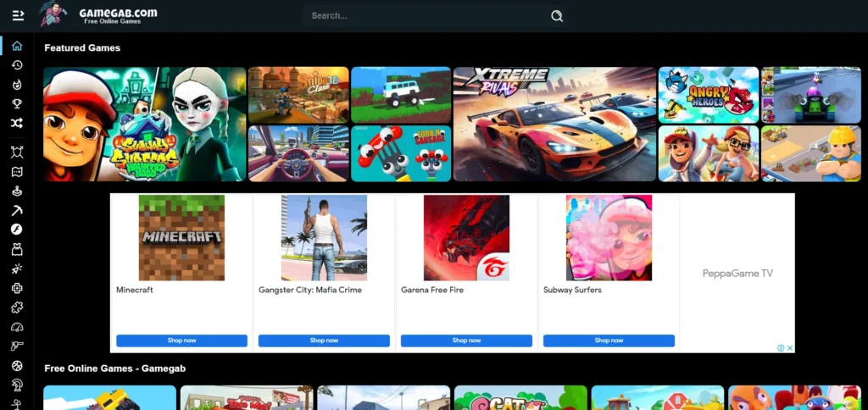Viewport: 868px width, 410px height.
Task: Open Subway Surfers Haunted Hood game
Action: click(x=144, y=124)
